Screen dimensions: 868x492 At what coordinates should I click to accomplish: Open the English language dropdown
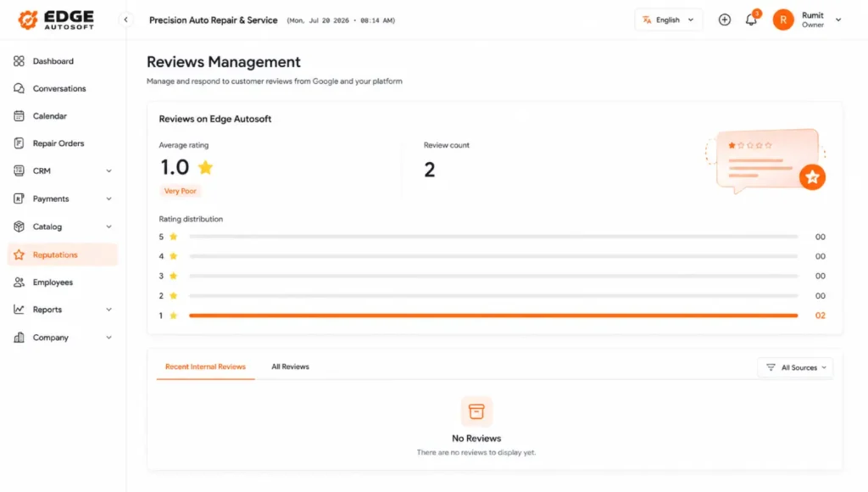point(669,20)
